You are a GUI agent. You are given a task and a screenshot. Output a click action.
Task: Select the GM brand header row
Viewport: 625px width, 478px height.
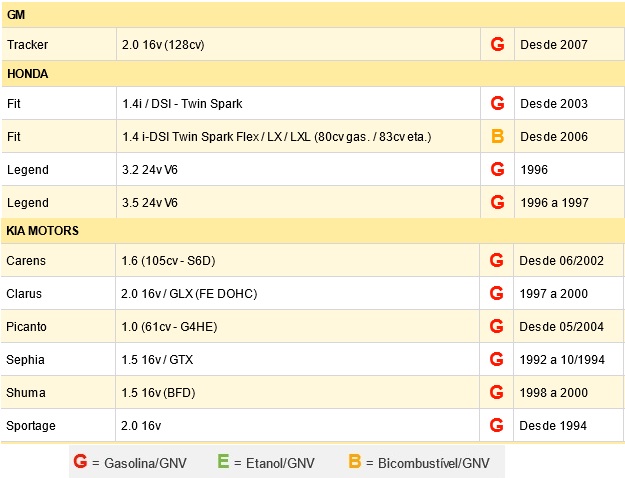point(312,15)
